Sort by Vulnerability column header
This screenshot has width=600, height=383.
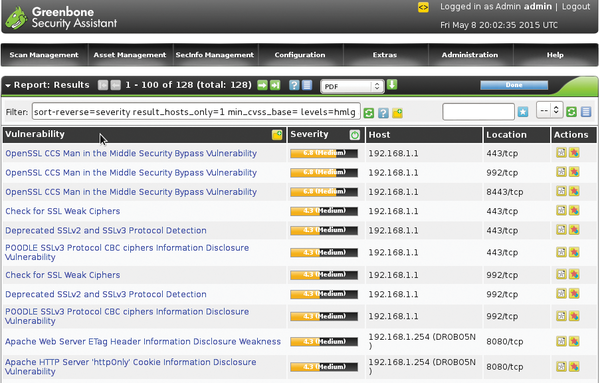35,134
